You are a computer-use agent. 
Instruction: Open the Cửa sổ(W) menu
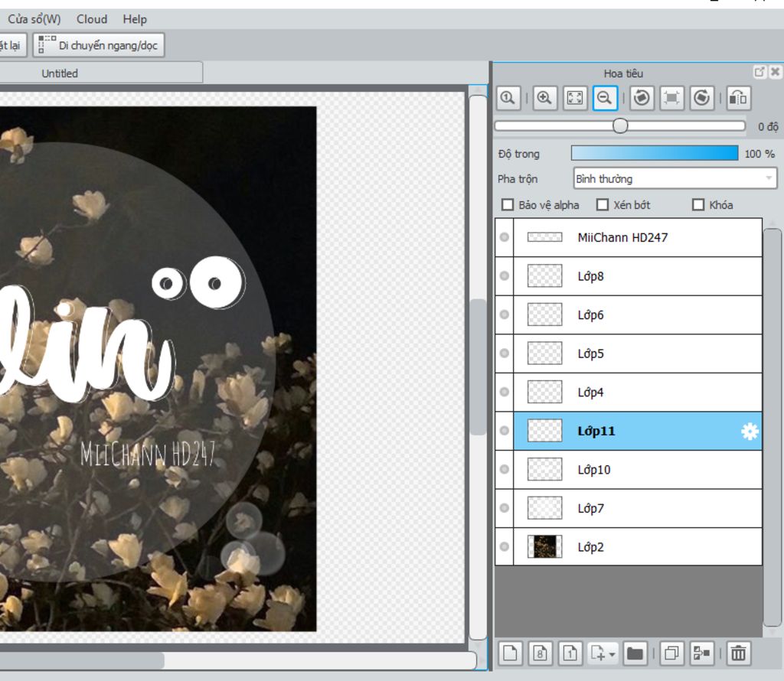point(34,19)
